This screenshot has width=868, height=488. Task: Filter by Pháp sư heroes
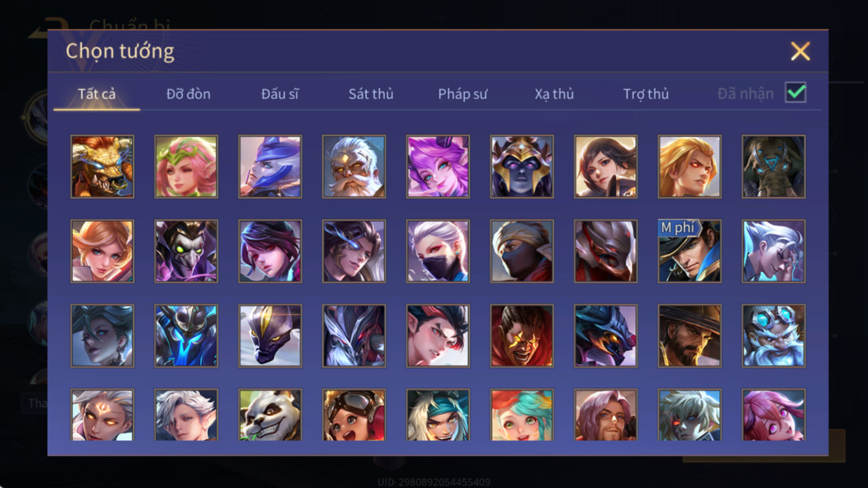point(463,94)
